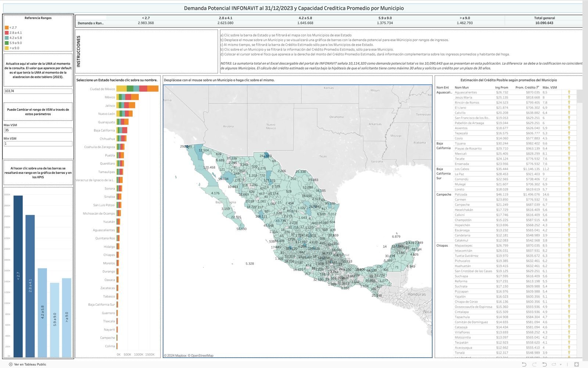Image resolution: width=588 pixels, height=368 pixels.
Task: Click lightbulb icon in Tuxtla Gutiérrez row
Action: [x=569, y=256]
